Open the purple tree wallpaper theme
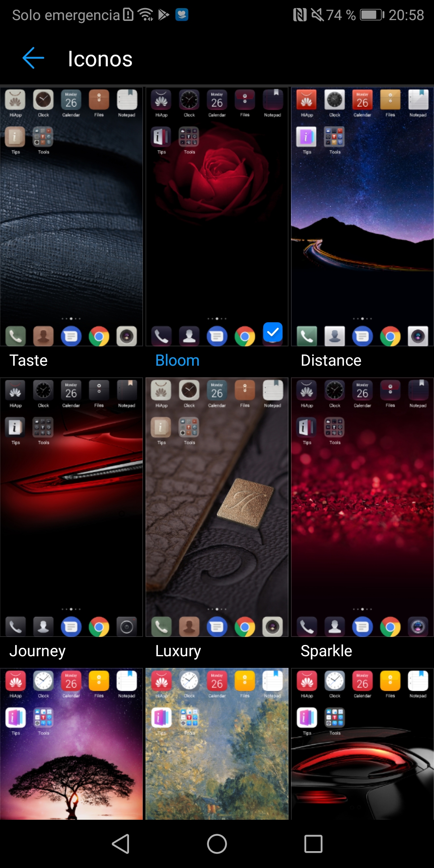434x868 pixels. [x=72, y=744]
